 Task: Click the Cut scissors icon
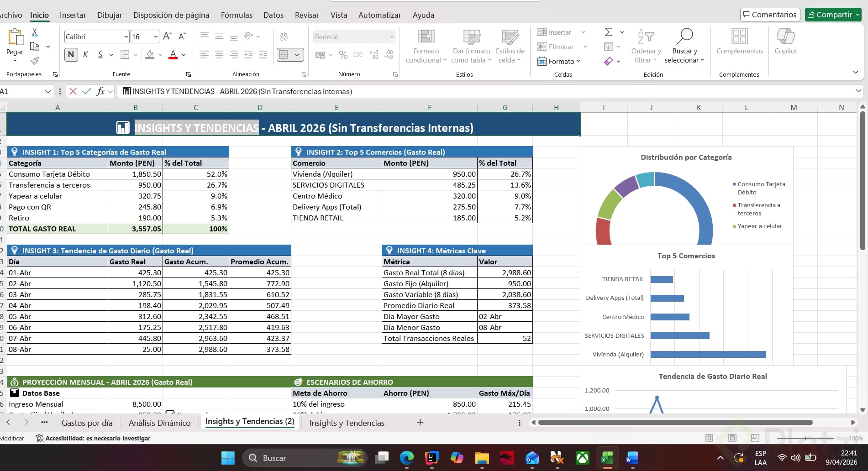click(35, 32)
